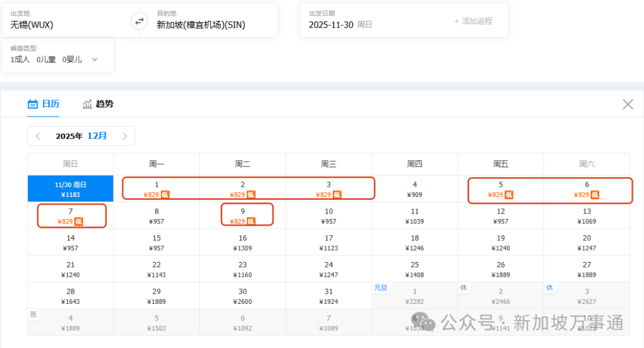Select December 6 priced ¥829
644x348 pixels.
(x=587, y=189)
